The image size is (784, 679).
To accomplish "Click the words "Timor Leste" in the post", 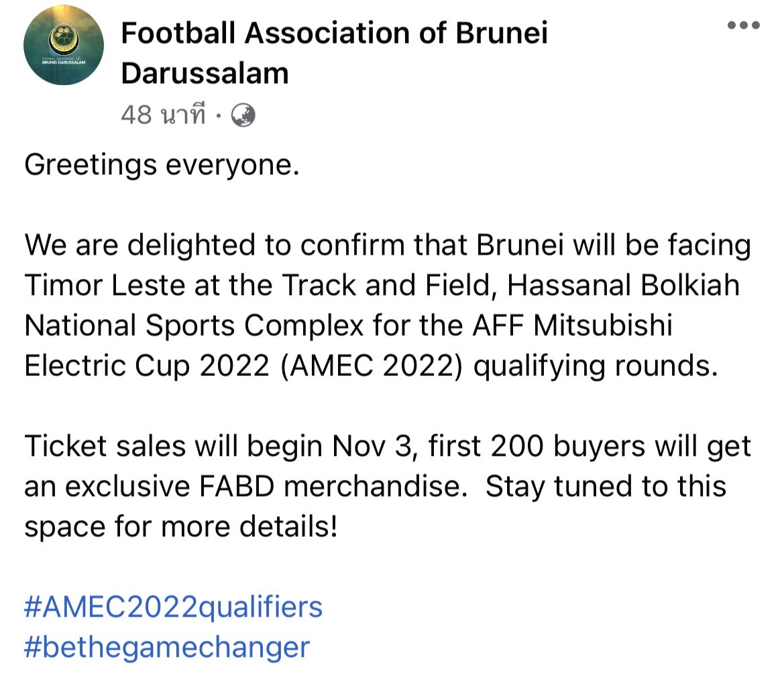I will coord(105,286).
